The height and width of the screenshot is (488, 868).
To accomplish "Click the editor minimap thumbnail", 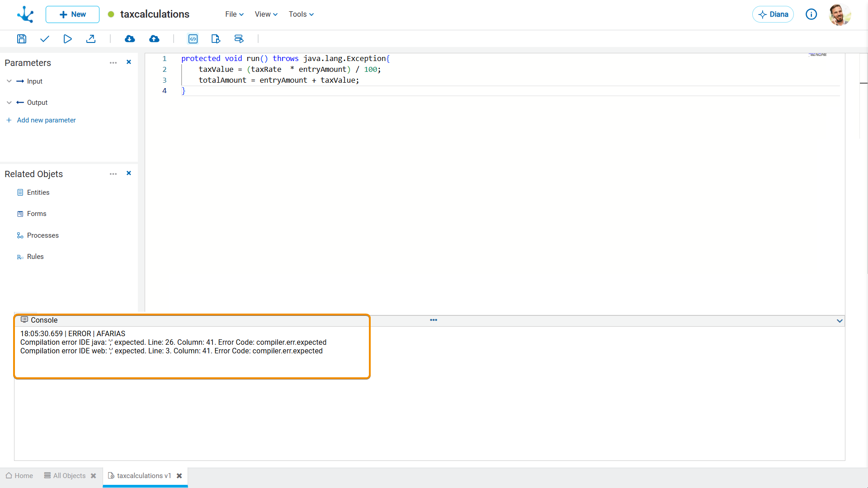I will [x=818, y=55].
